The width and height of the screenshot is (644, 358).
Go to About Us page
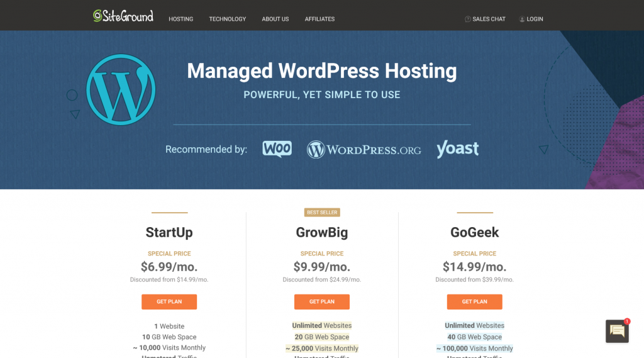(x=275, y=19)
